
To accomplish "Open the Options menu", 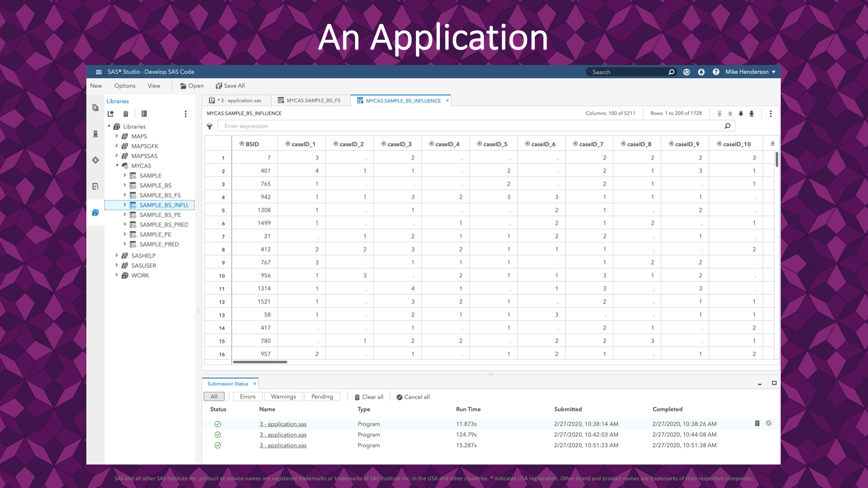I will pyautogui.click(x=124, y=85).
